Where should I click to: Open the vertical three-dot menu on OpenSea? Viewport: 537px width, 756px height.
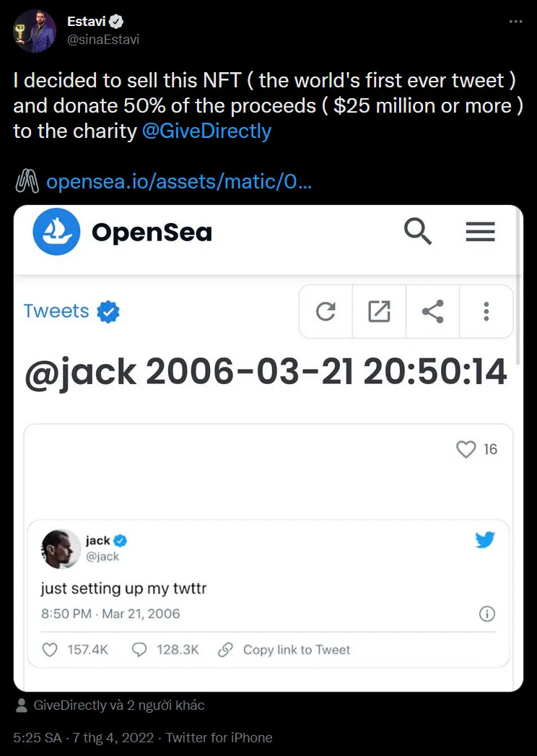point(486,311)
